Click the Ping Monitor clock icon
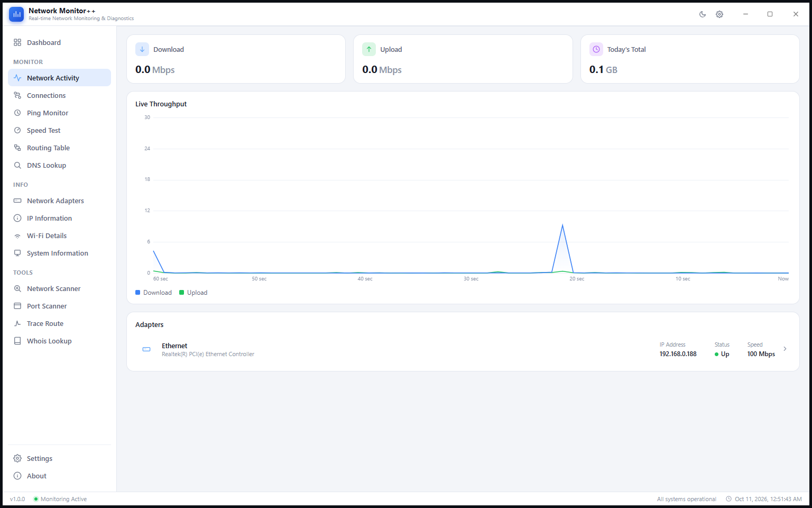The image size is (812, 508). [17, 113]
